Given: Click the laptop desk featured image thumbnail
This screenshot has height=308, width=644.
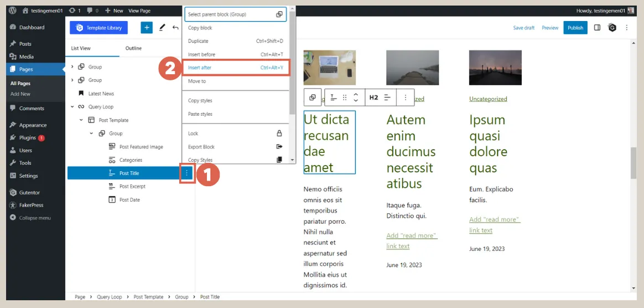Looking at the screenshot, I should (x=329, y=68).
